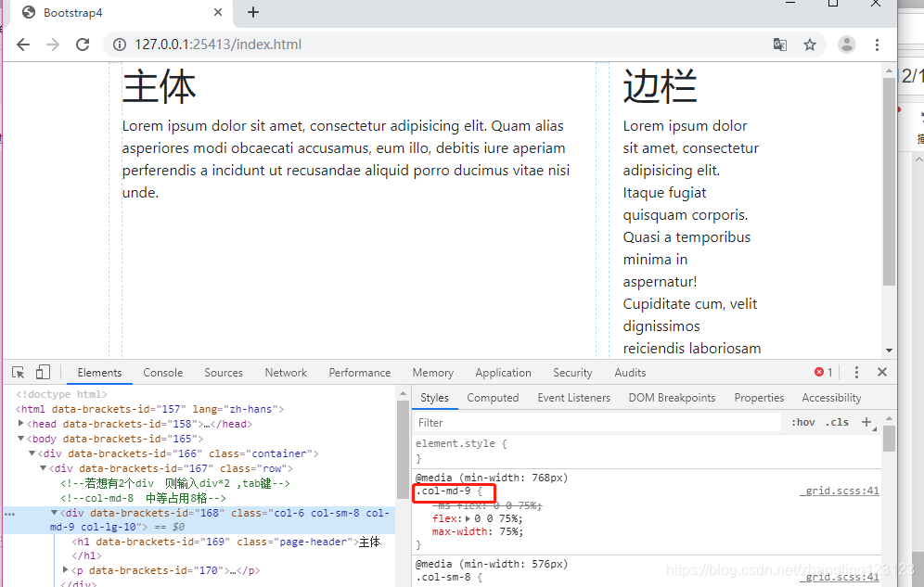The height and width of the screenshot is (587, 924).
Task: Go back to previous page
Action: click(x=23, y=45)
